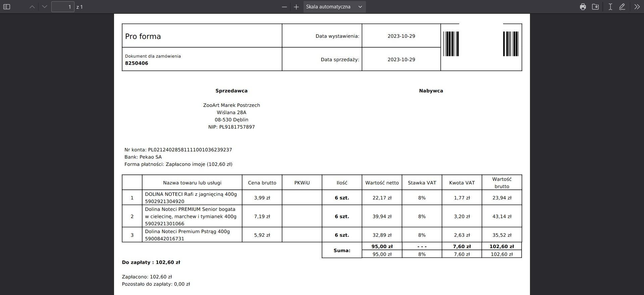The height and width of the screenshot is (295, 644).
Task: Click VAT amount 1,77 zł
Action: (462, 198)
